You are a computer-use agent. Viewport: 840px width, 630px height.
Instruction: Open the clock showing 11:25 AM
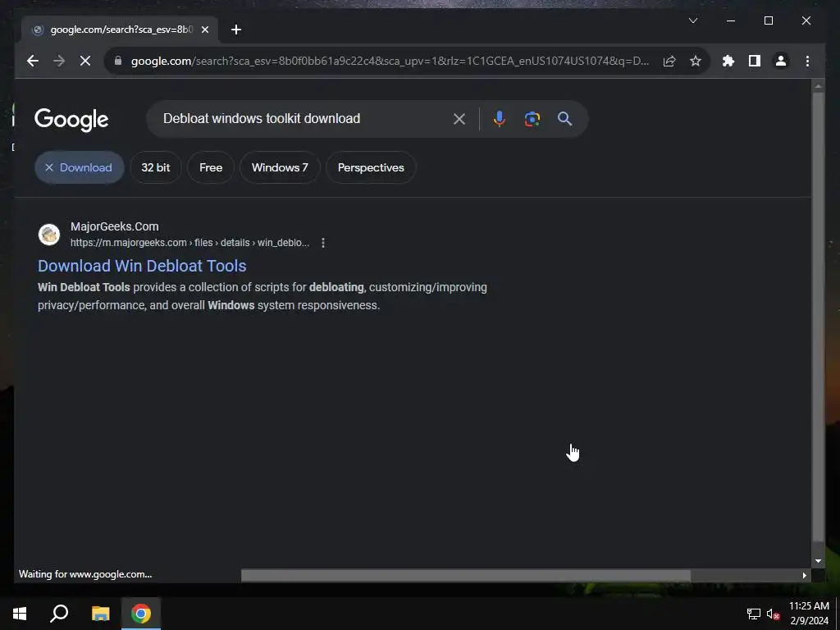[x=809, y=614]
